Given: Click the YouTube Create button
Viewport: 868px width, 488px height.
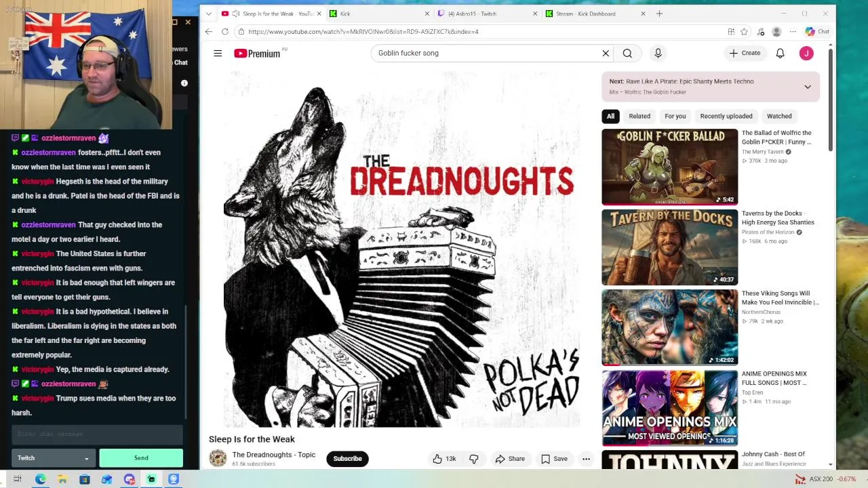Looking at the screenshot, I should 745,53.
